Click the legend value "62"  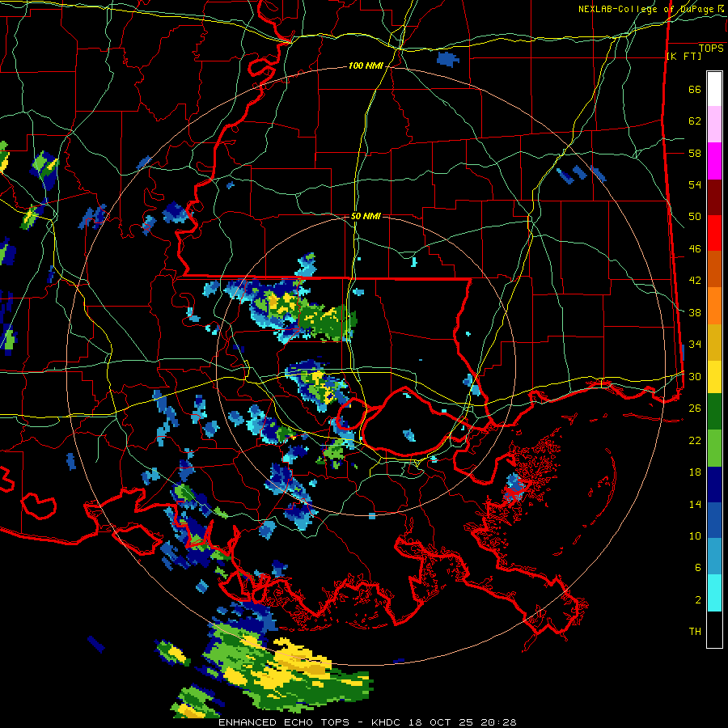(x=695, y=121)
